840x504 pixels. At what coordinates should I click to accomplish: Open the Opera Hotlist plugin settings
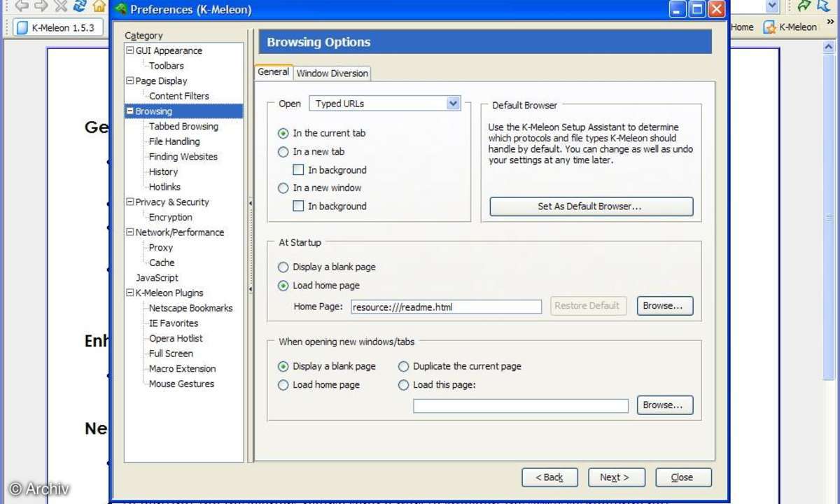[x=176, y=338]
